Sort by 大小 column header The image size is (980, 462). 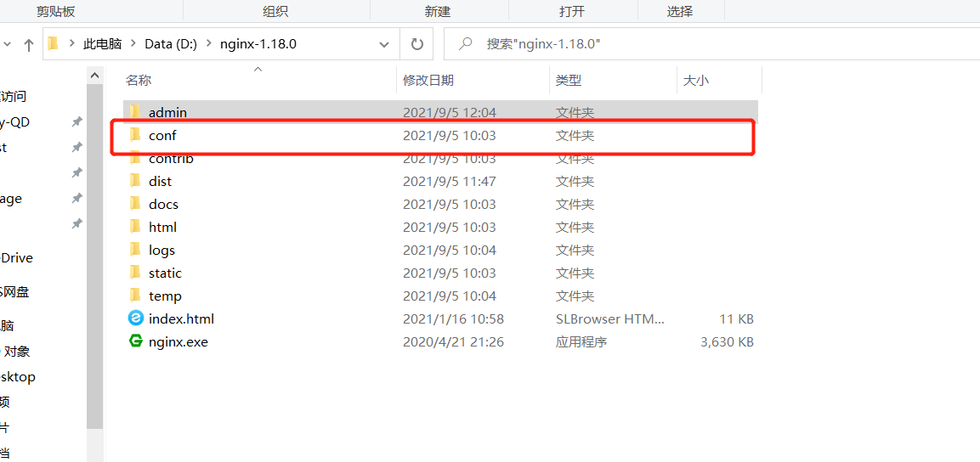coord(695,80)
